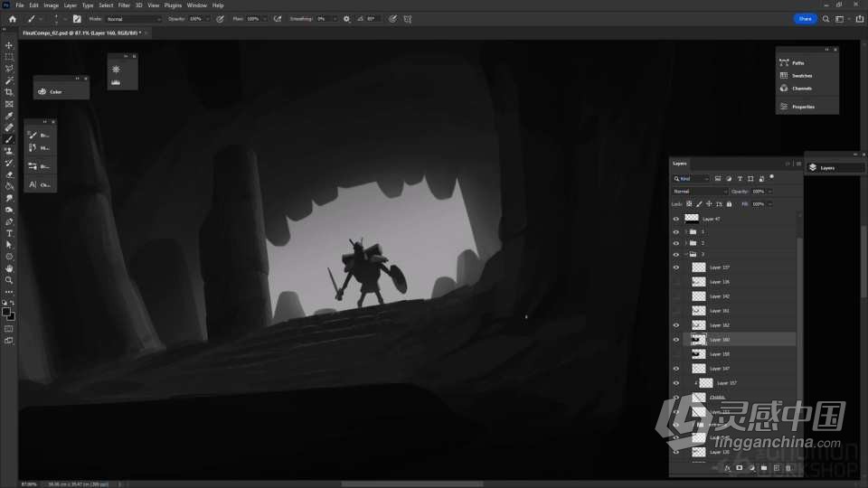The height and width of the screenshot is (488, 868).
Task: Open the layer filter Kind dropdown
Action: click(x=691, y=179)
